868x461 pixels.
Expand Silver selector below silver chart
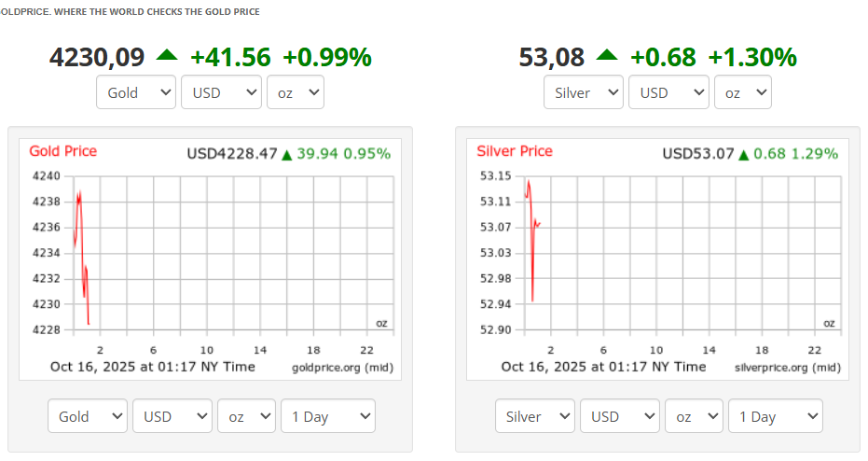(535, 416)
